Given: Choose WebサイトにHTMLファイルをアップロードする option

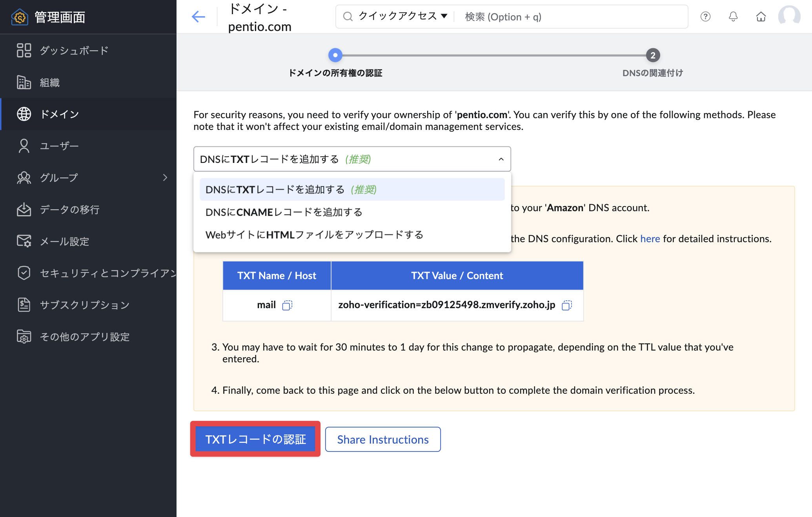Looking at the screenshot, I should coord(352,235).
